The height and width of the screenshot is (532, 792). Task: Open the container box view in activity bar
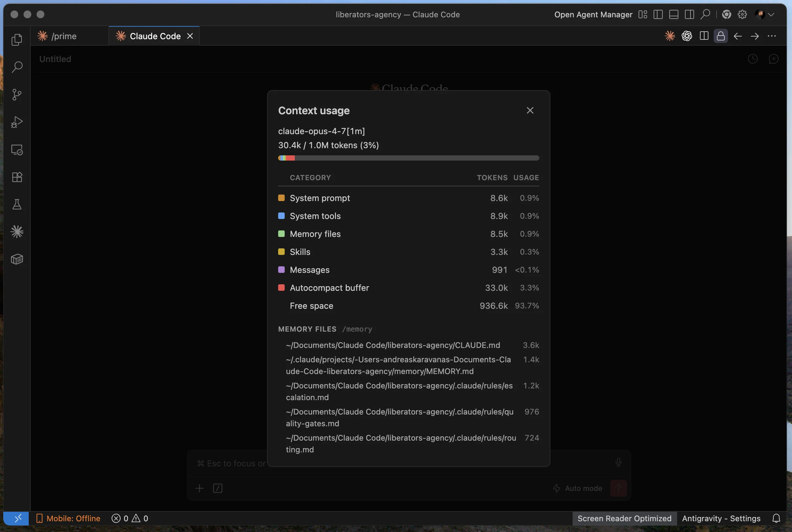coord(17,259)
